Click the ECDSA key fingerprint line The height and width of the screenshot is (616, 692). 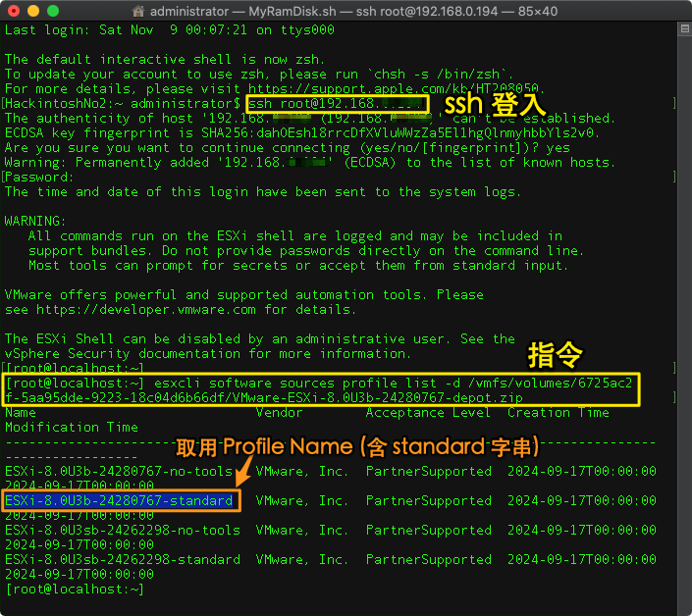[x=302, y=132]
